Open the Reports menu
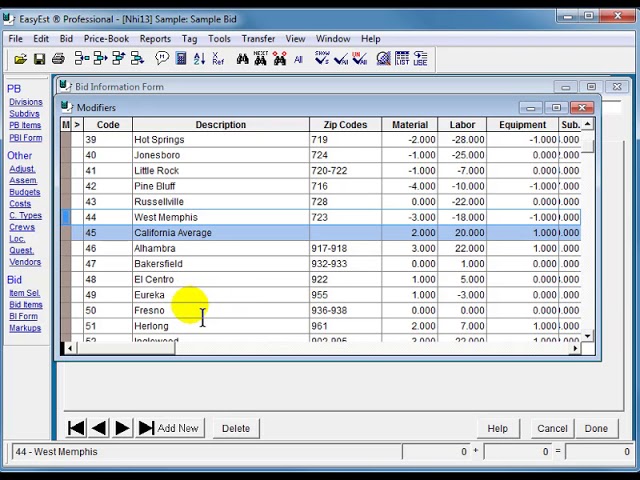The height and width of the screenshot is (480, 640). [x=155, y=39]
